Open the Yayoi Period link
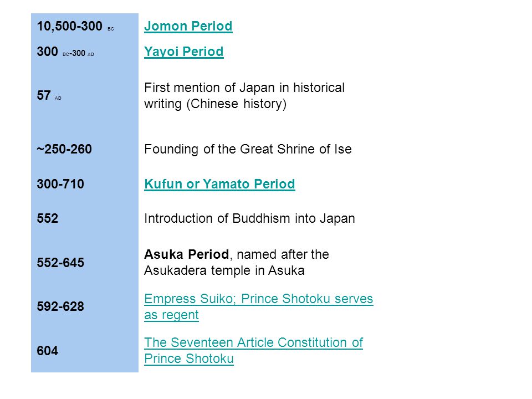532x399 pixels. click(183, 52)
